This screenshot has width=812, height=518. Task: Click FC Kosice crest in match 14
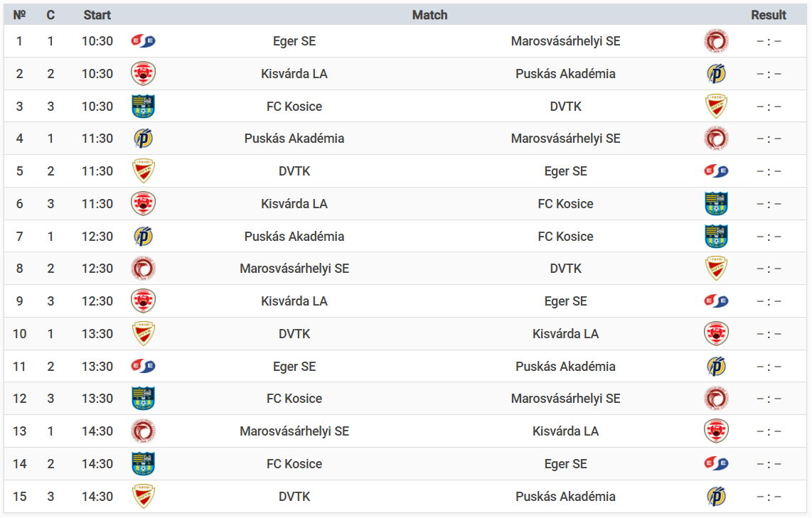click(144, 464)
